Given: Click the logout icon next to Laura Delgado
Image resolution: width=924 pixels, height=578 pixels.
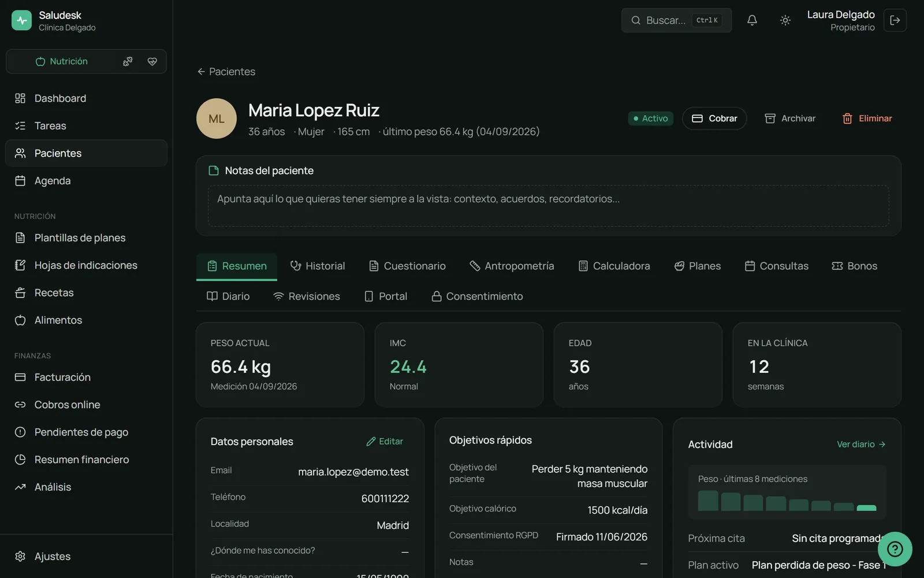Looking at the screenshot, I should pos(895,20).
